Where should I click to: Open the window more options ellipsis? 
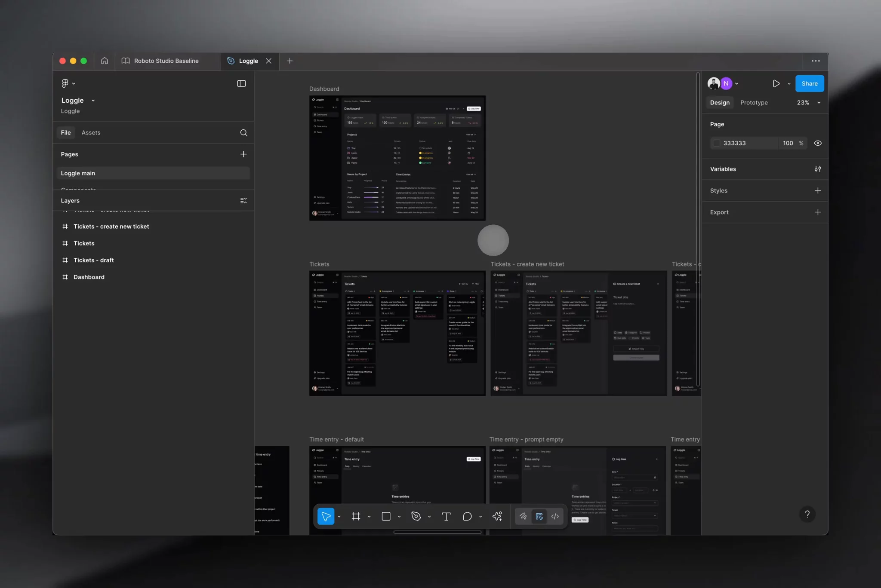pos(816,61)
